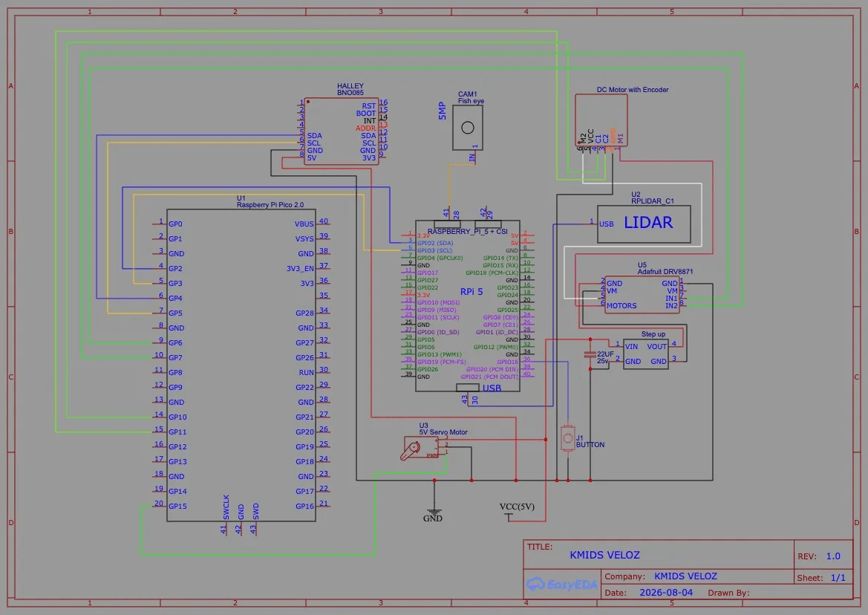
Task: Click the 22UF 25v capacitor value
Action: [605, 357]
